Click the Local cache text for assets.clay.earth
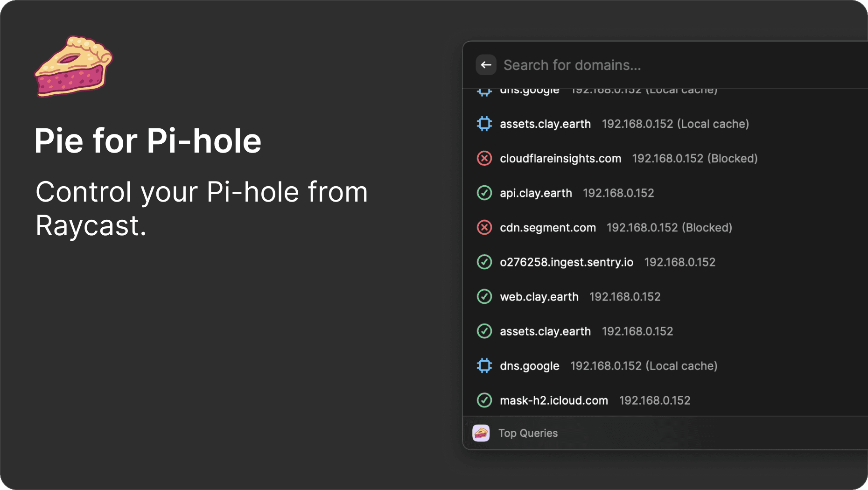Image resolution: width=868 pixels, height=490 pixels. (x=713, y=124)
